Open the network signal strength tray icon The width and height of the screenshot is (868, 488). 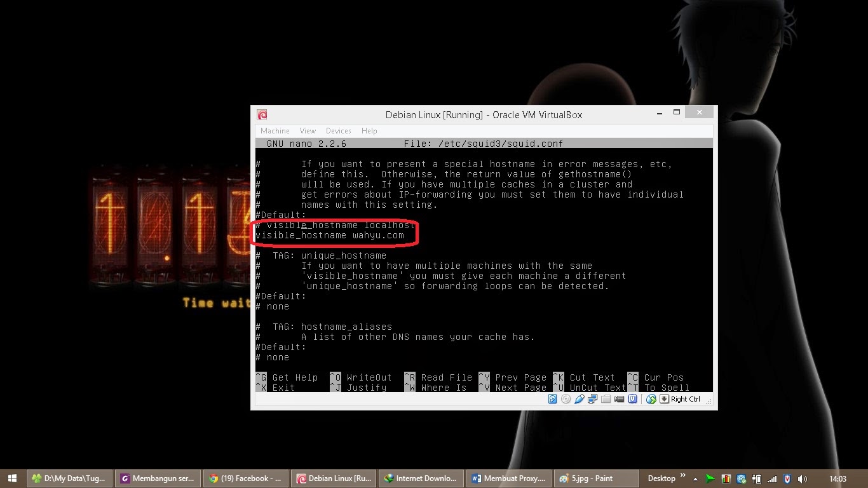(x=771, y=478)
